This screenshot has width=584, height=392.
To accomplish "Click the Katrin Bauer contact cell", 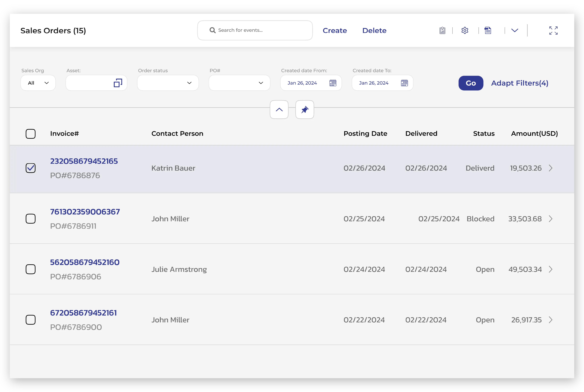I will coord(173,168).
